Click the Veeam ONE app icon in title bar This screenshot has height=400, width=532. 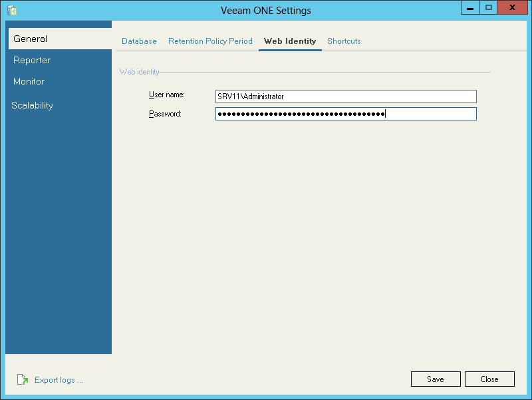click(12, 10)
